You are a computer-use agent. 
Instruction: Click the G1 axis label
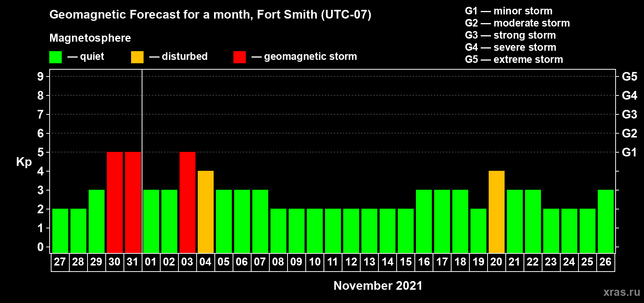[629, 152]
